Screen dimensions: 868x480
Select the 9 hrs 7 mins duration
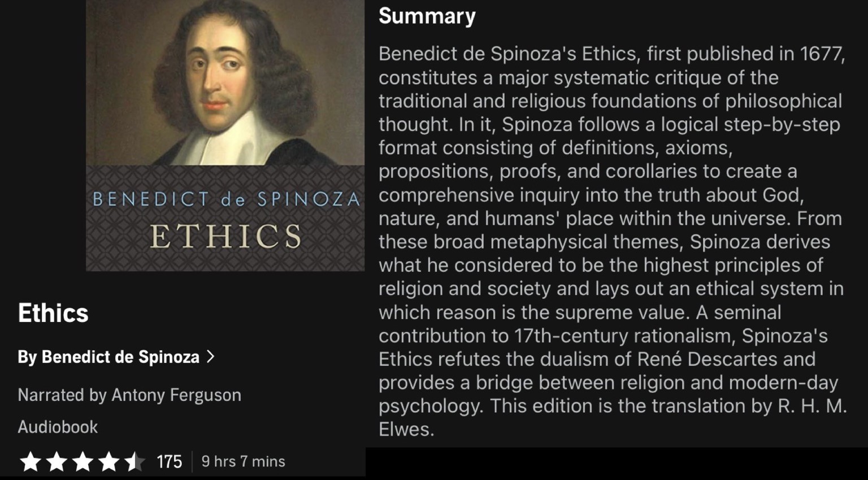point(244,461)
